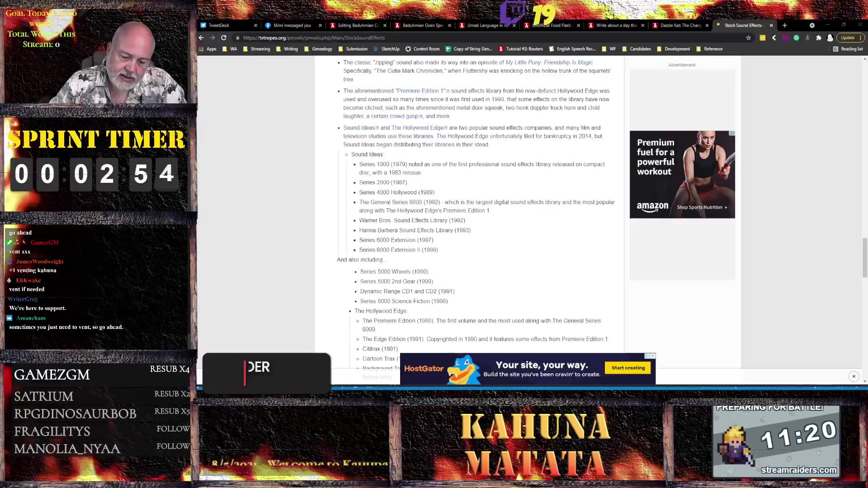This screenshot has height=488, width=868.
Task: Go back to previous page
Action: tap(201, 38)
